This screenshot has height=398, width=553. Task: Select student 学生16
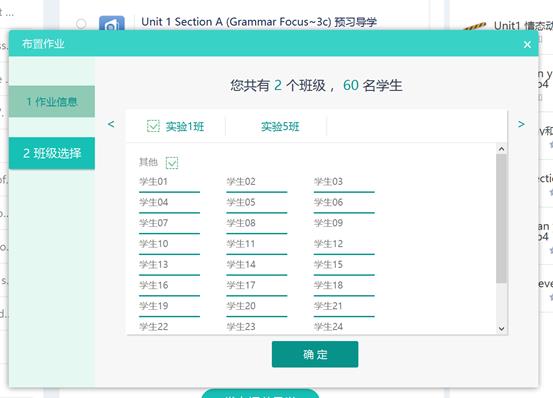153,285
